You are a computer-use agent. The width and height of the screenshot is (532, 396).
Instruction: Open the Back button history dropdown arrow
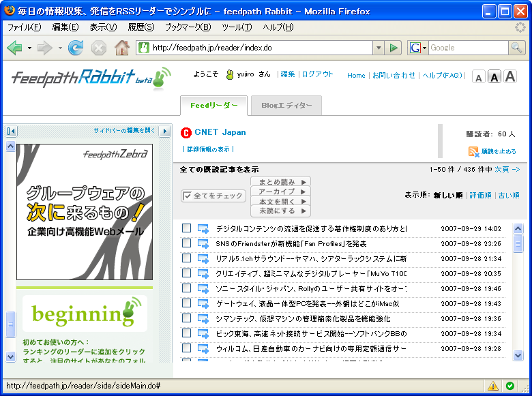[x=30, y=48]
